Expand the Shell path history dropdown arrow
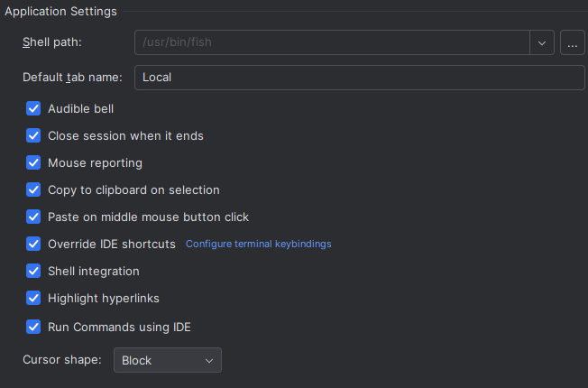 (x=542, y=42)
